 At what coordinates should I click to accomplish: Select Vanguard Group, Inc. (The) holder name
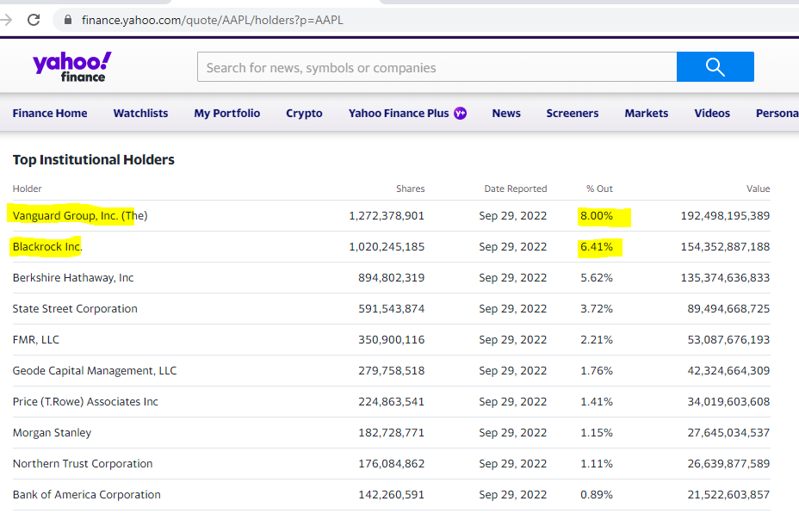(80, 215)
